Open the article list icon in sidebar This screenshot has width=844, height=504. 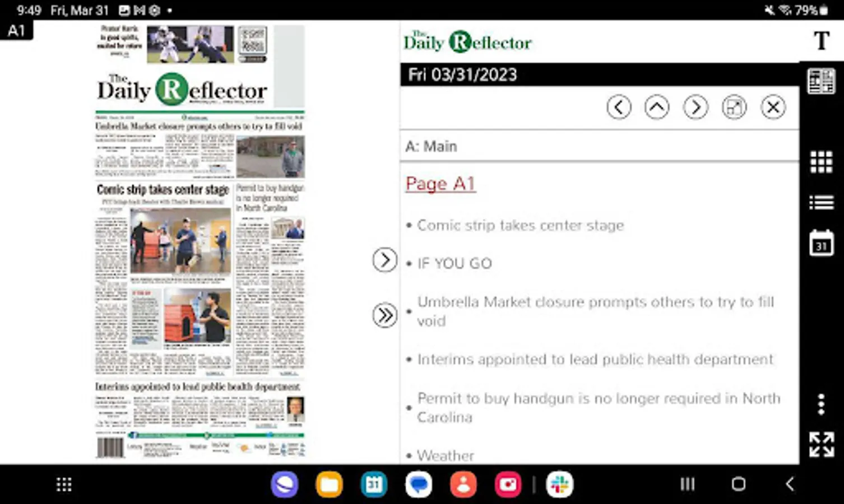(821, 202)
